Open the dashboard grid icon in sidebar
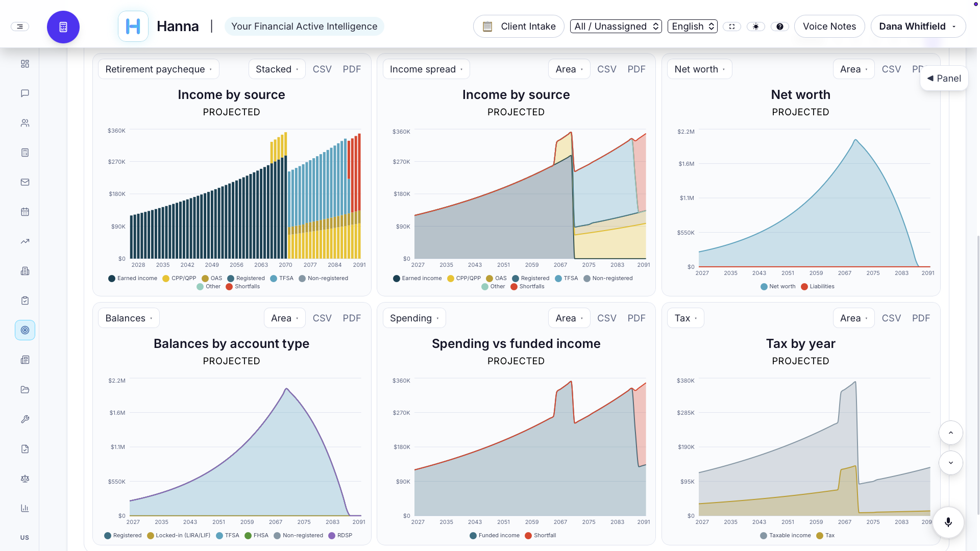This screenshot has height=551, width=980. (25, 64)
